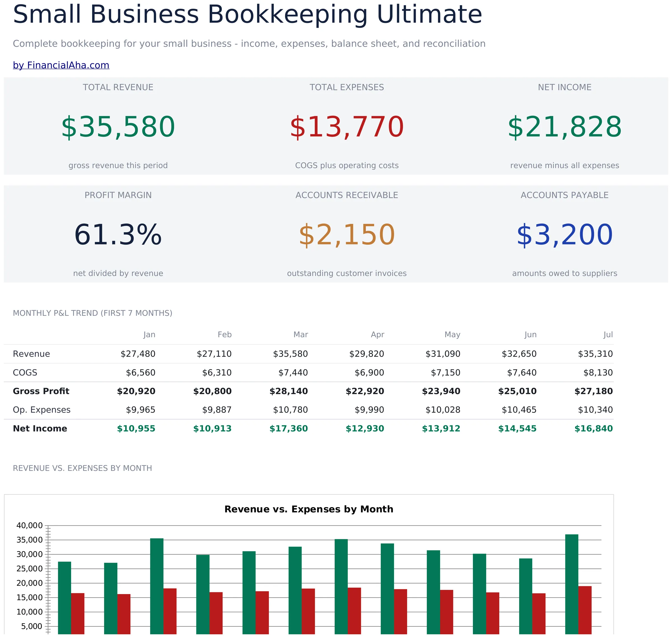Select January op. expenses cell $9,965

pos(141,410)
